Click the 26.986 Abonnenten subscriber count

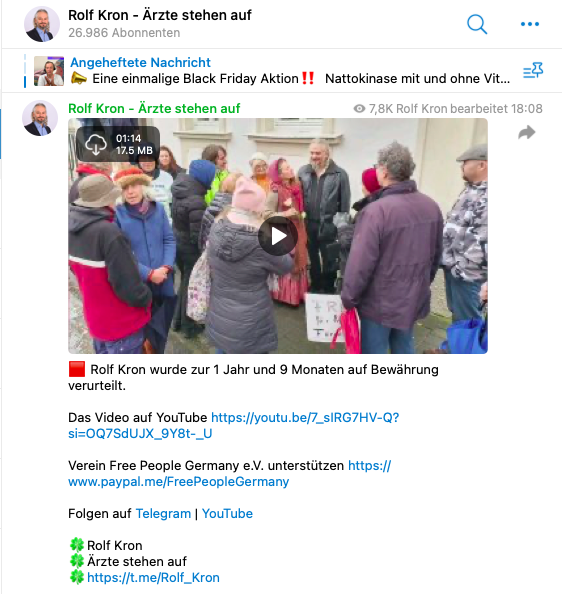tap(124, 33)
